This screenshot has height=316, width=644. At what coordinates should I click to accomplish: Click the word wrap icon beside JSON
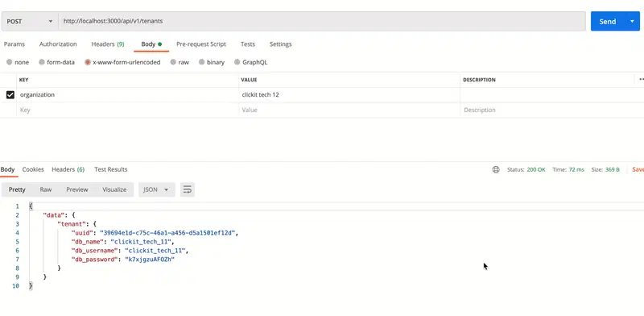coord(188,189)
